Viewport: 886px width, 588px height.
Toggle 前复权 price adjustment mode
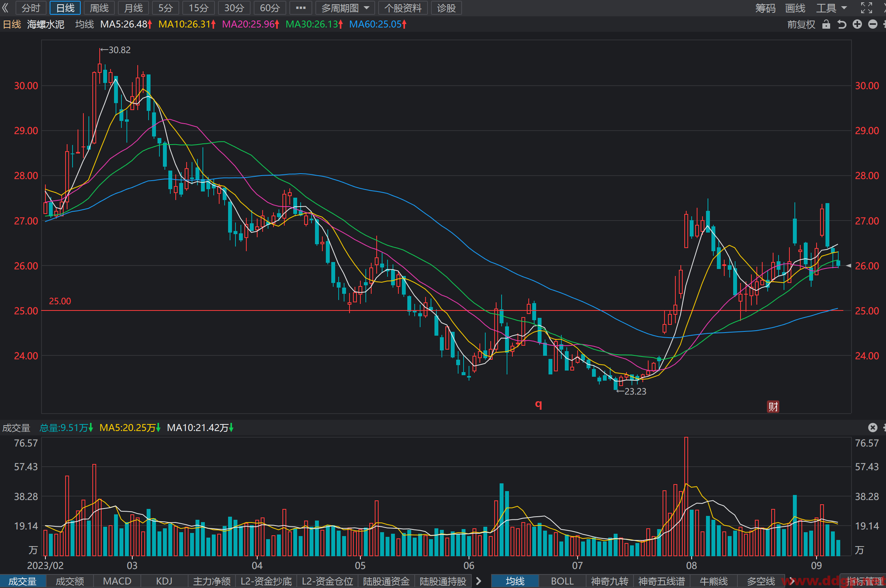(801, 24)
